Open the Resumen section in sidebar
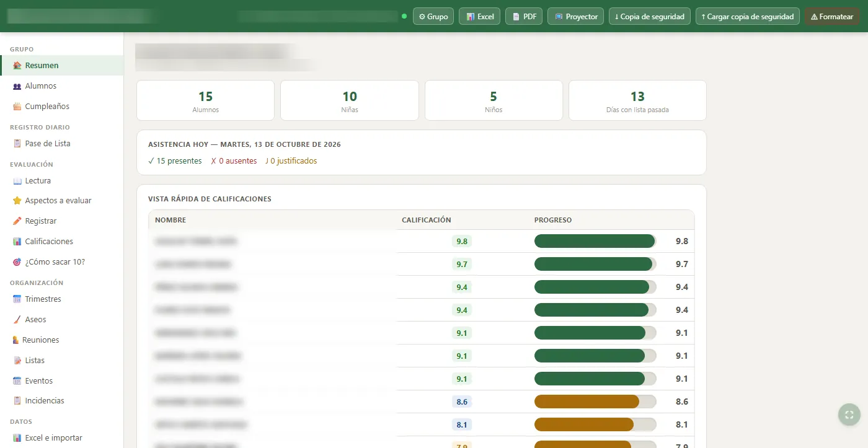This screenshot has height=448, width=868. (62, 66)
